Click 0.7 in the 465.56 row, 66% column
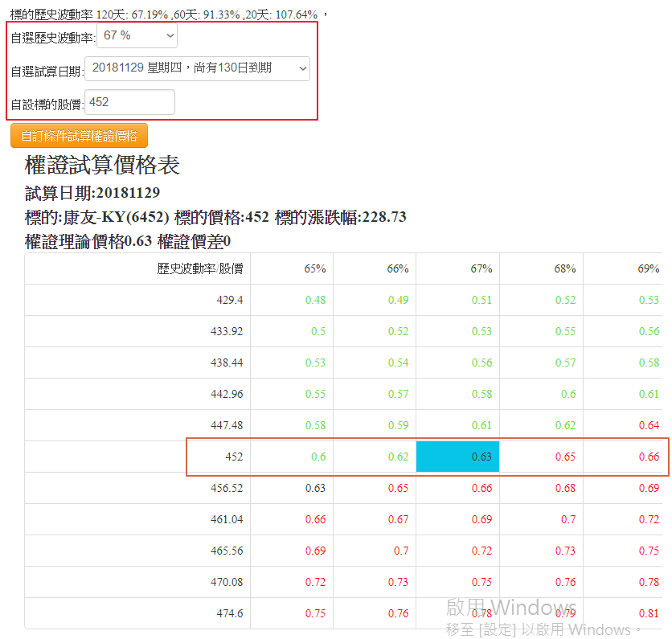The height and width of the screenshot is (639, 672). 401,551
